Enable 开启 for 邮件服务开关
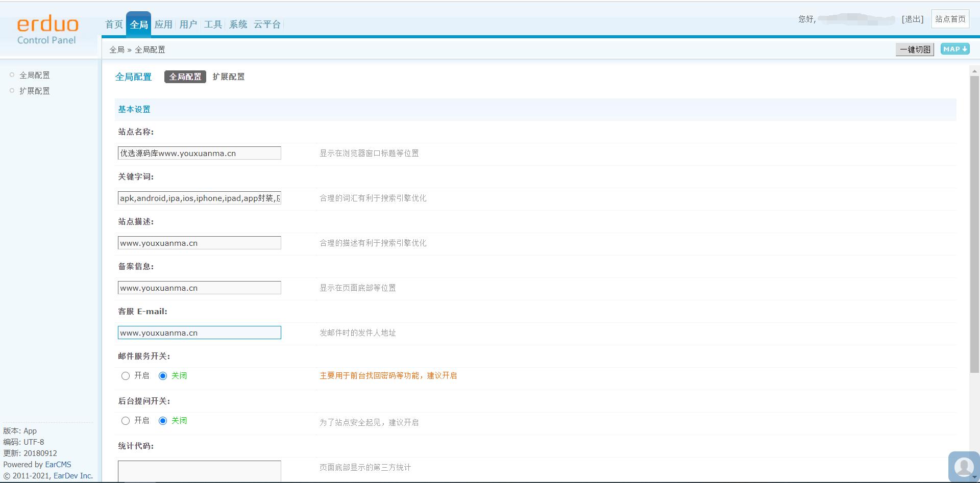Image resolution: width=980 pixels, height=483 pixels. 126,376
